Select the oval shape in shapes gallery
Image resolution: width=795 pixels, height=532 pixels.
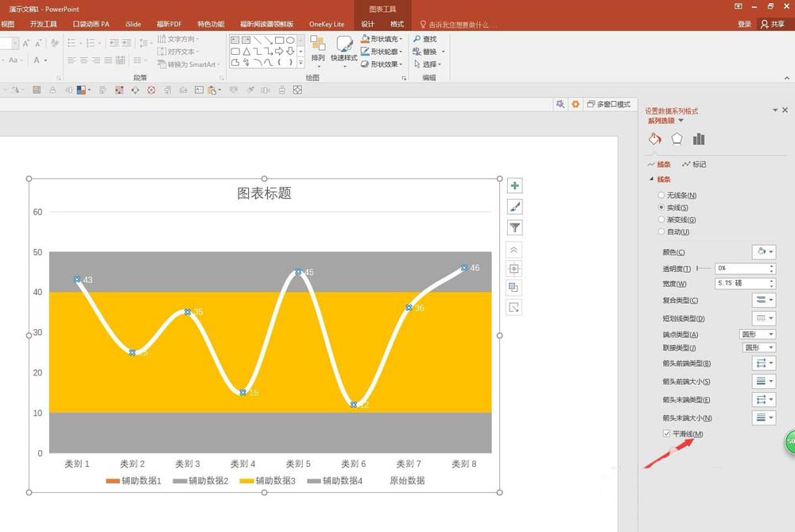tap(290, 40)
